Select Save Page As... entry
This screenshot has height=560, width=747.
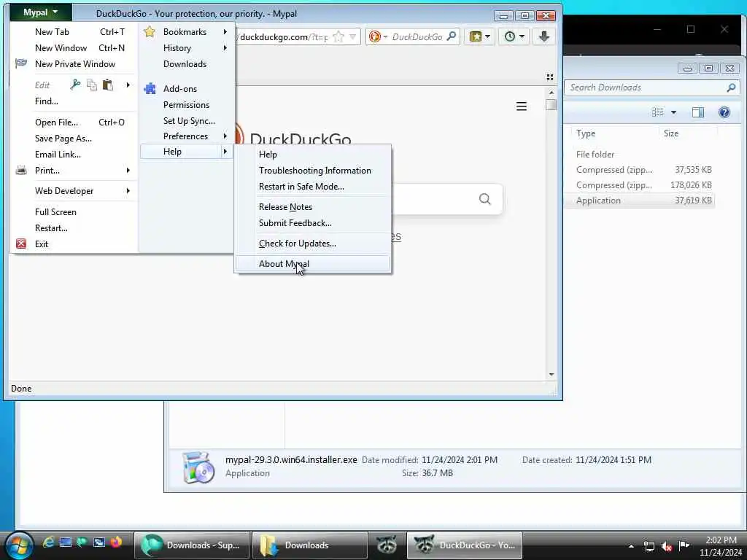[63, 139]
